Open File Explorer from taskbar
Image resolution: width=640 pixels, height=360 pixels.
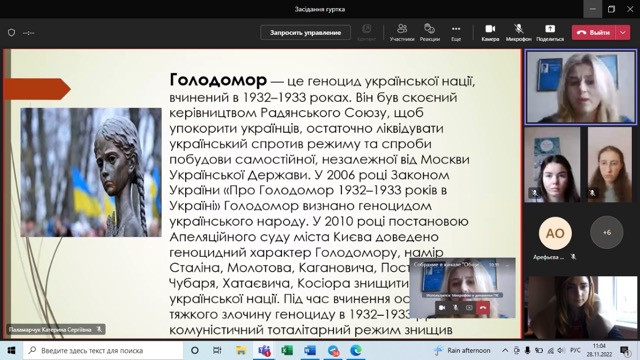click(x=241, y=350)
